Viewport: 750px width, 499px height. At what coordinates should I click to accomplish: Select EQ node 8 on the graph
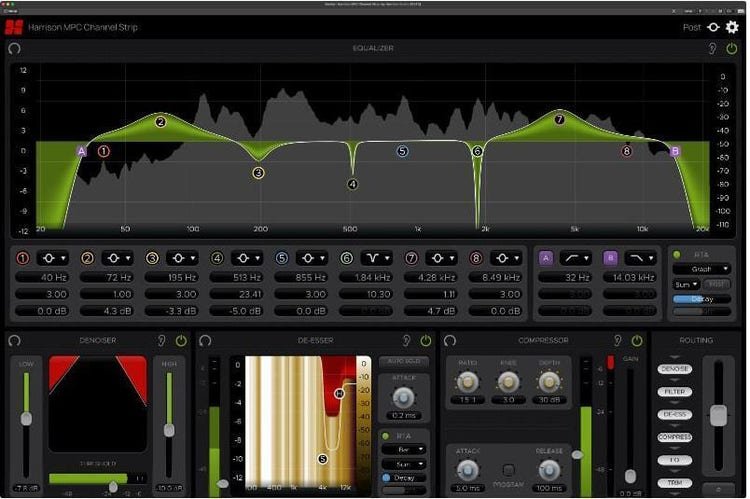click(x=627, y=151)
